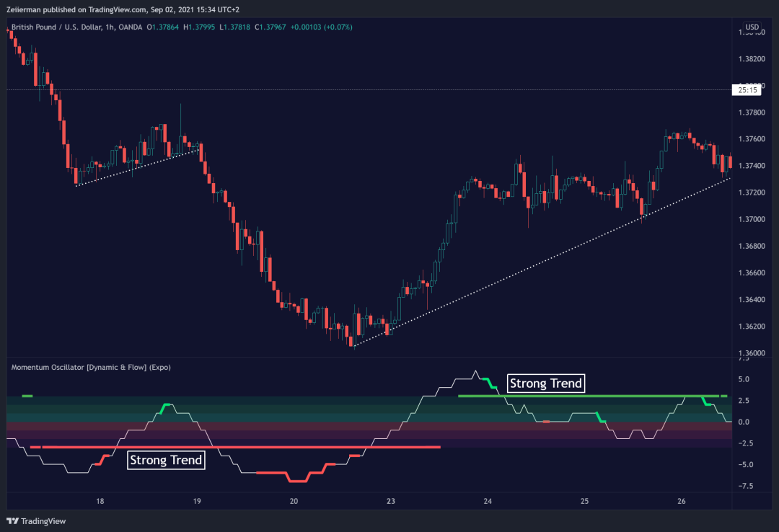Click the upper Strong Trend label
This screenshot has height=532, width=779.
545,384
